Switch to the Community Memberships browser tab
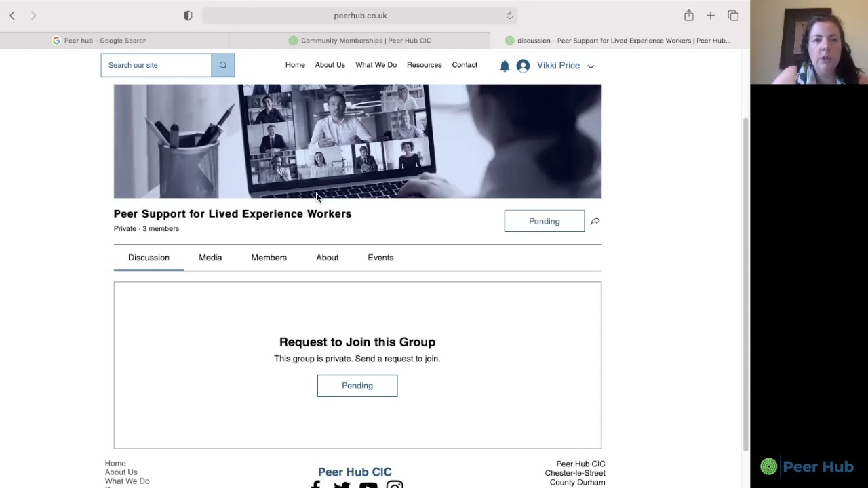The width and height of the screenshot is (868, 488). pos(359,41)
